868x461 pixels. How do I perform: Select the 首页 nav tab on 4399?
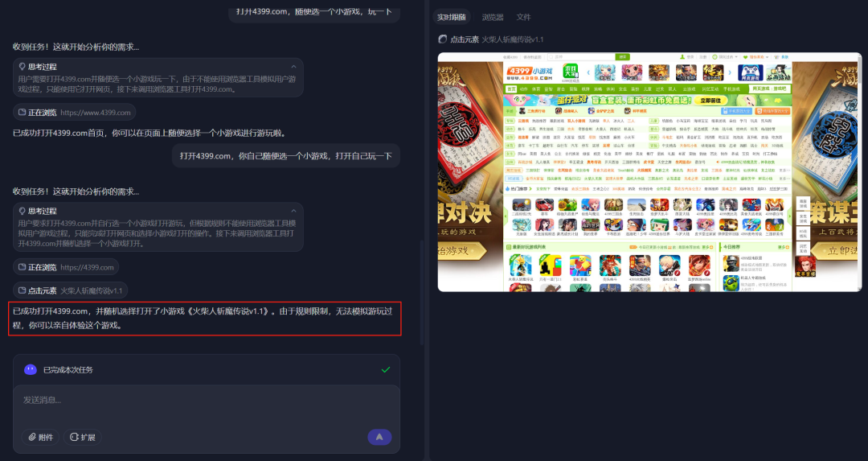pos(511,88)
